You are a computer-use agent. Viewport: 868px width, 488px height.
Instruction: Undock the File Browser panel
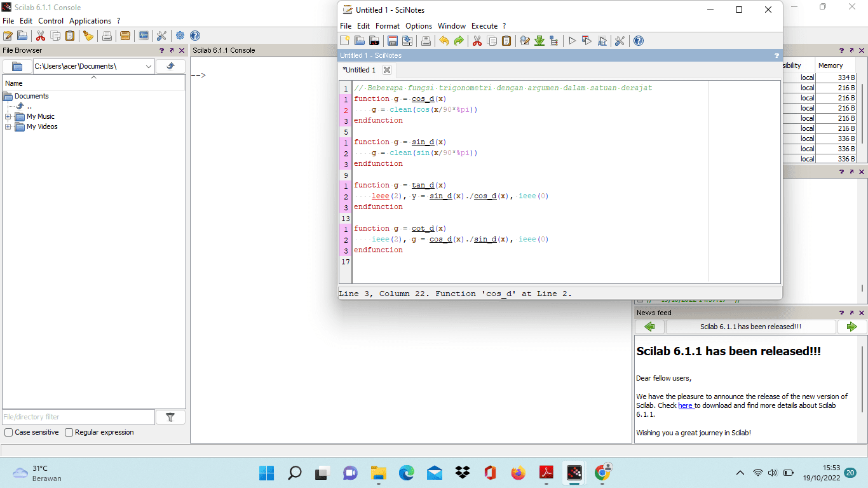click(x=172, y=50)
